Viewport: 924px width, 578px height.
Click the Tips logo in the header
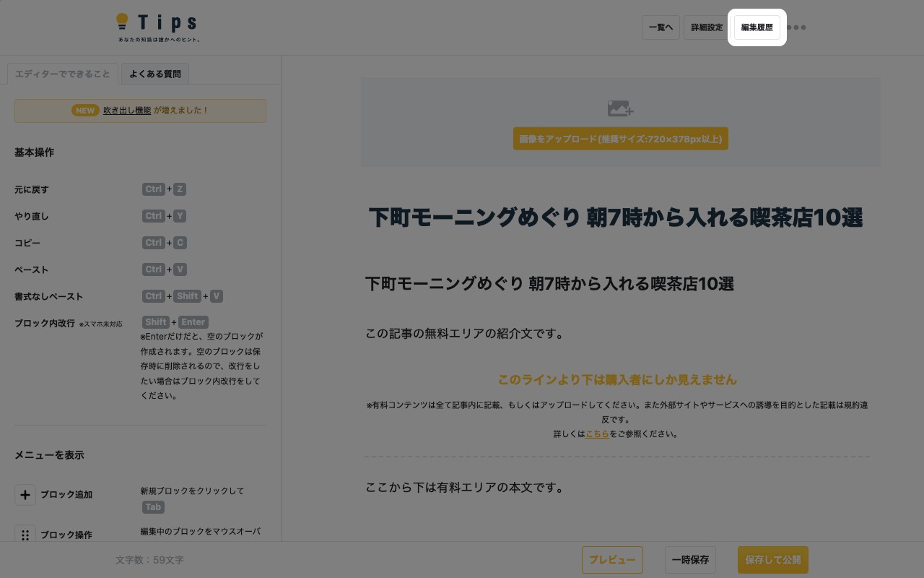pyautogui.click(x=158, y=27)
